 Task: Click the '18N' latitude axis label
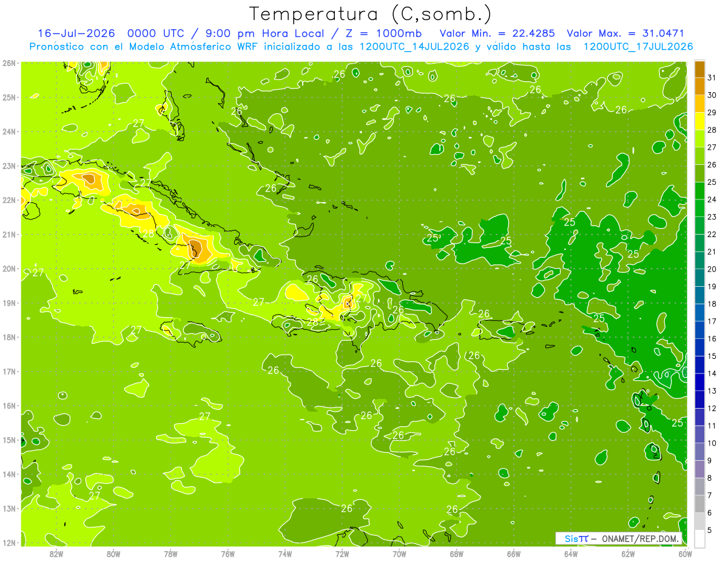click(x=9, y=337)
